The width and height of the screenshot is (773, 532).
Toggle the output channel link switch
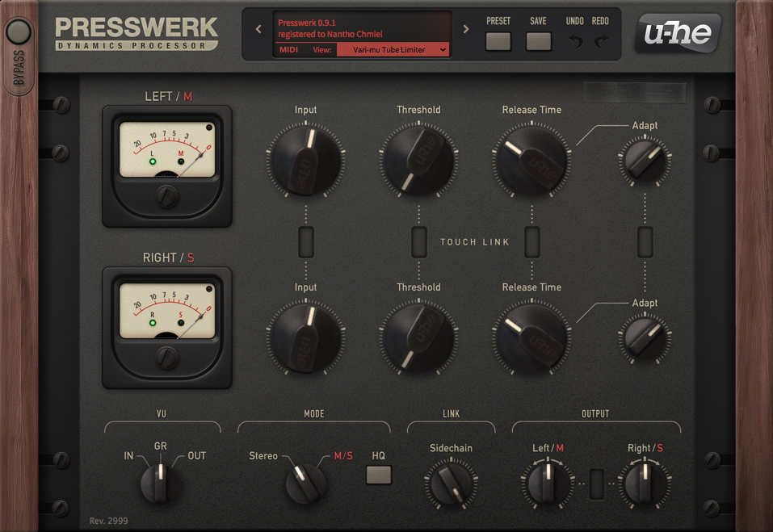click(x=595, y=483)
